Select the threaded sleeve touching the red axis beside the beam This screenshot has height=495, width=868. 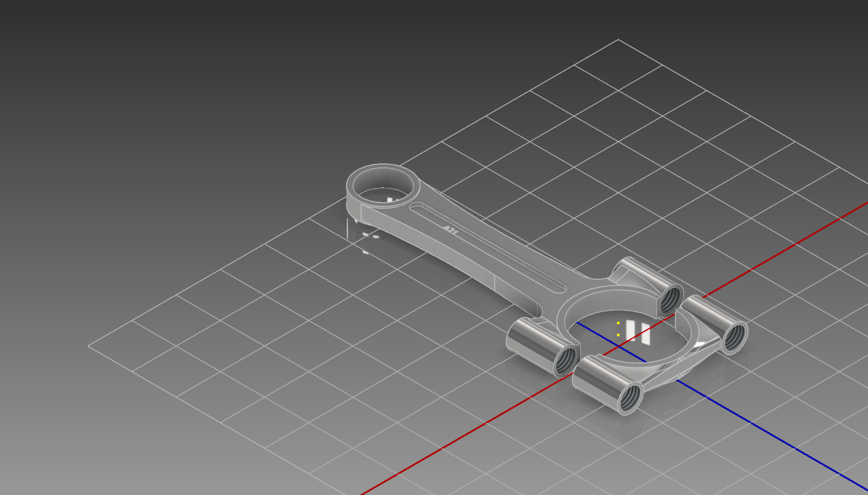click(x=543, y=347)
